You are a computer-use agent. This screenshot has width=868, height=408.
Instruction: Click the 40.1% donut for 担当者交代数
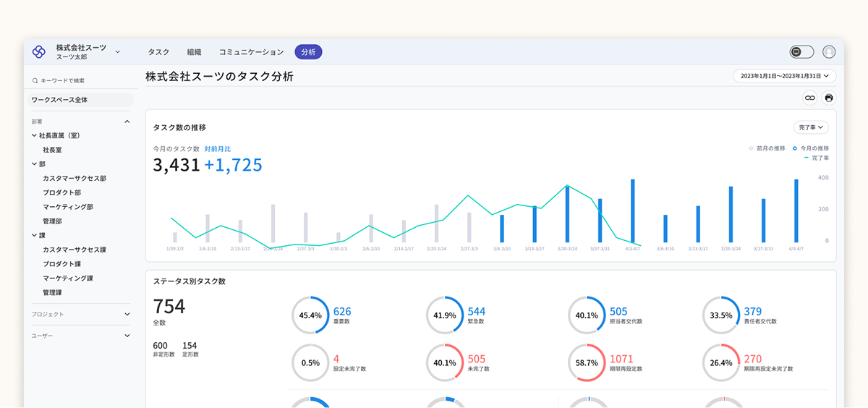click(587, 315)
